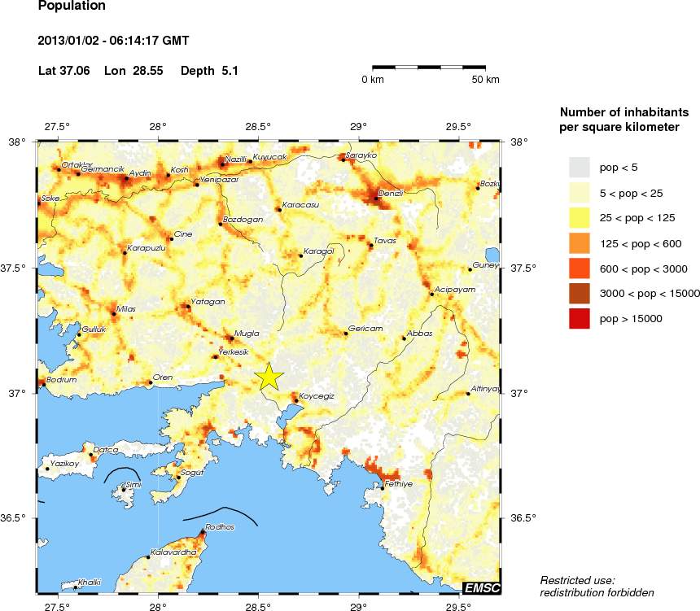Click the Milas town label
This screenshot has height=611, width=700.
pos(126,309)
